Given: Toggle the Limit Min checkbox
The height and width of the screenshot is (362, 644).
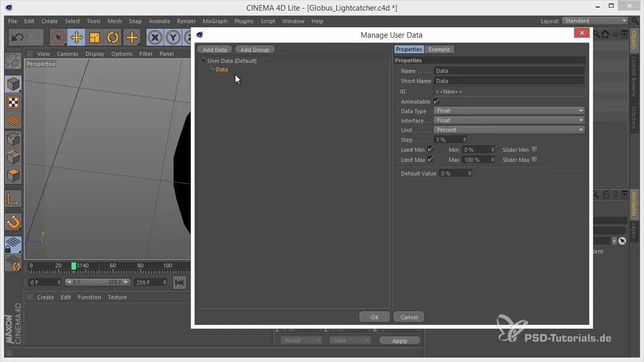Looking at the screenshot, I should [430, 149].
